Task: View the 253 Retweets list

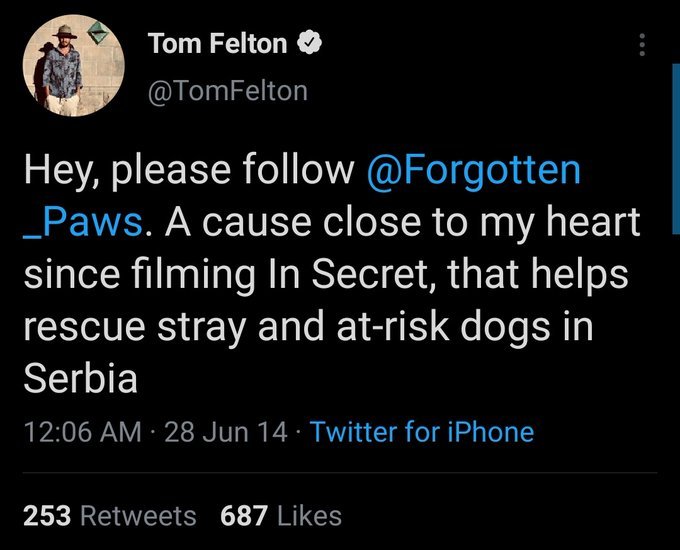Action: point(109,516)
